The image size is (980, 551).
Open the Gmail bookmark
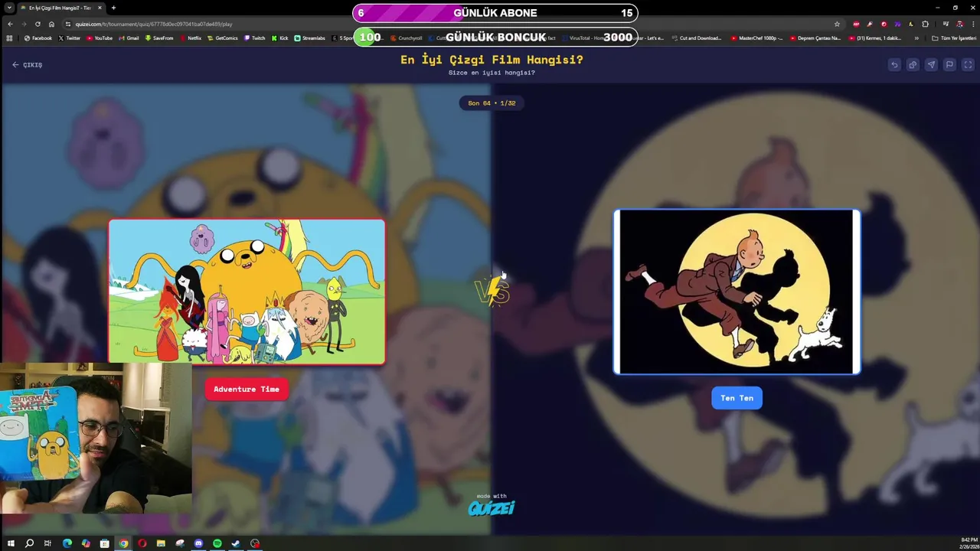[129, 37]
